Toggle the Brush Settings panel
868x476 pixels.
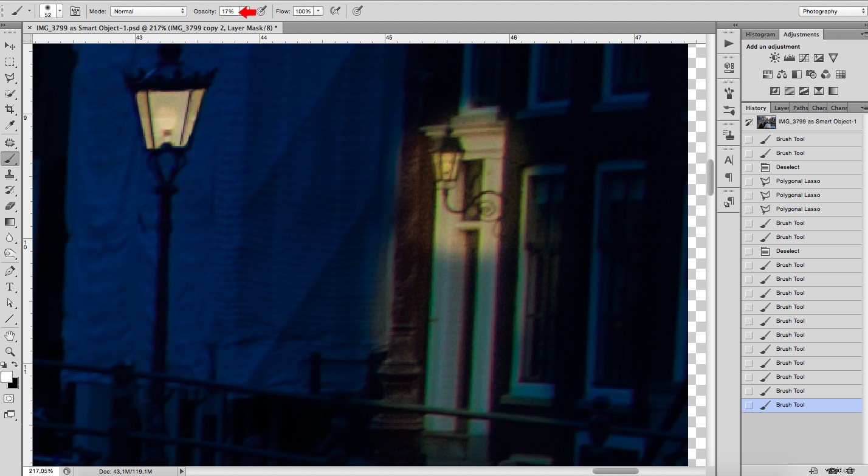[x=75, y=10]
